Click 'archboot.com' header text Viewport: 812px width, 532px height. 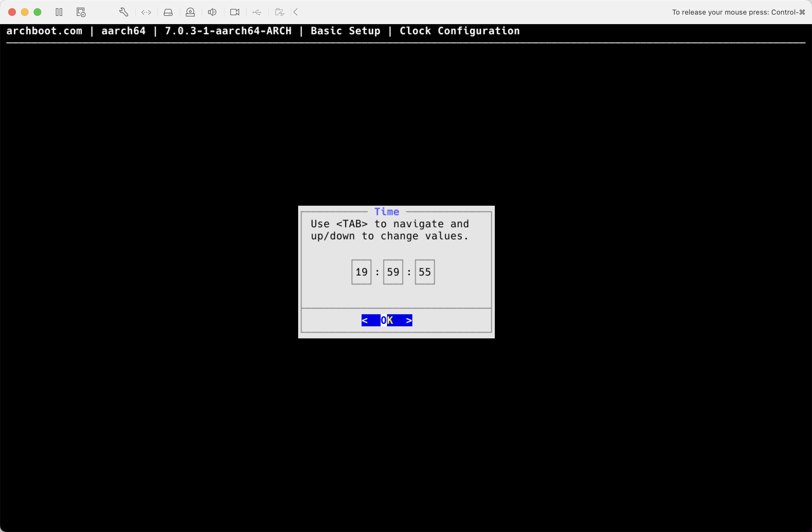(x=44, y=31)
